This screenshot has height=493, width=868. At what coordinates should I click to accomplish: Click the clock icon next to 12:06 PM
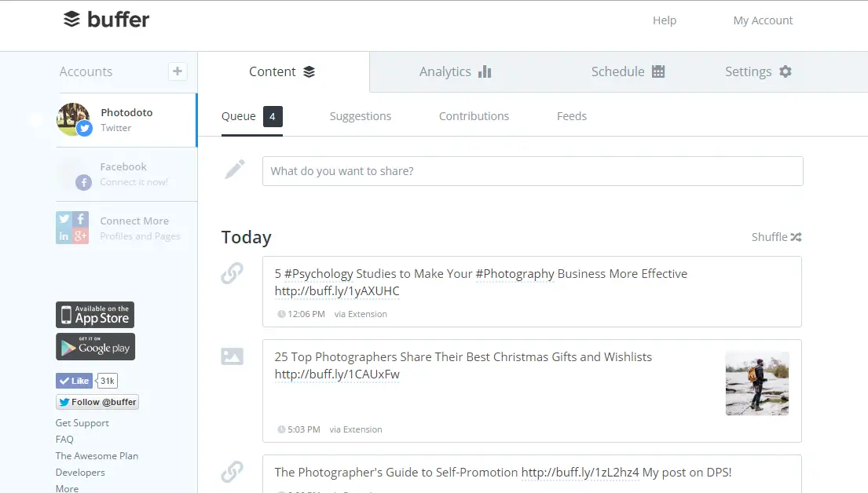click(281, 314)
